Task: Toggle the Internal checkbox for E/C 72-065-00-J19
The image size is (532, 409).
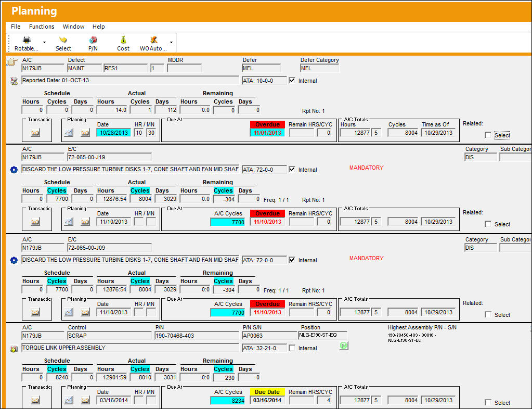Action: (292, 169)
